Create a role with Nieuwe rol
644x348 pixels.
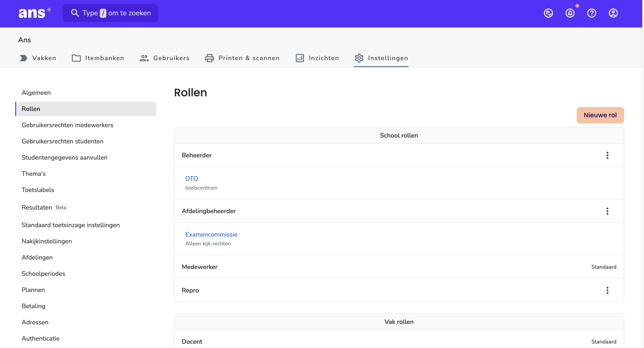tap(600, 115)
